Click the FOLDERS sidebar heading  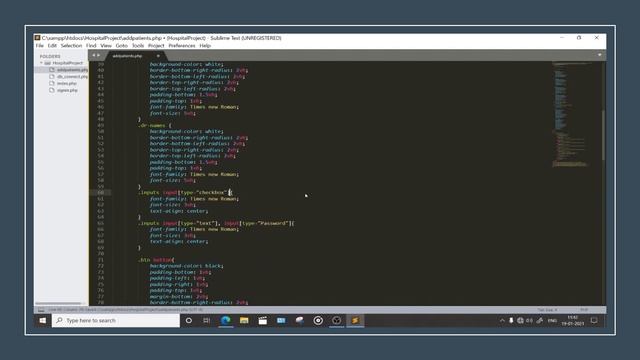click(x=50, y=56)
